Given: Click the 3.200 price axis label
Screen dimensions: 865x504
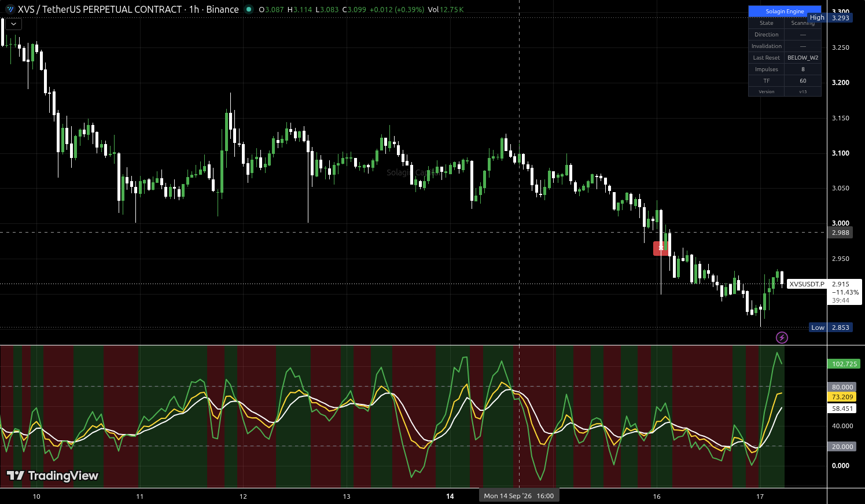Looking at the screenshot, I should [841, 83].
